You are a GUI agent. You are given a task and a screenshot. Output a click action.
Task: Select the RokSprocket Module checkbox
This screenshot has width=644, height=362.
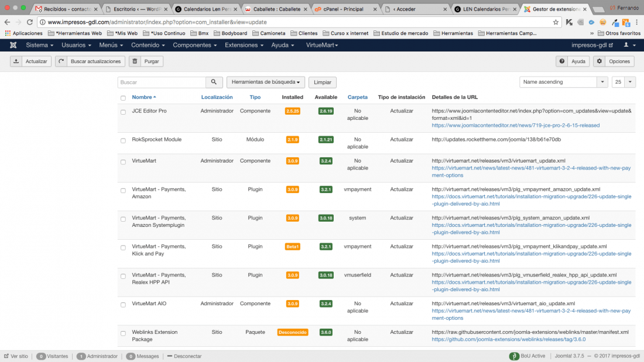[123, 141]
